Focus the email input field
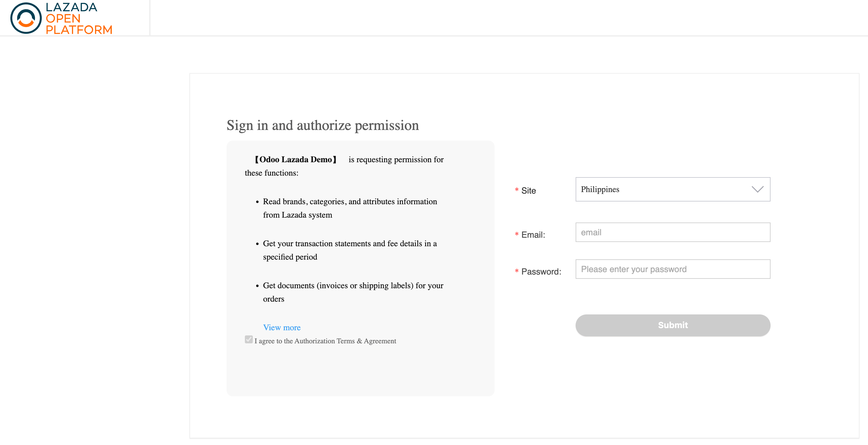The image size is (868, 445). tap(672, 232)
